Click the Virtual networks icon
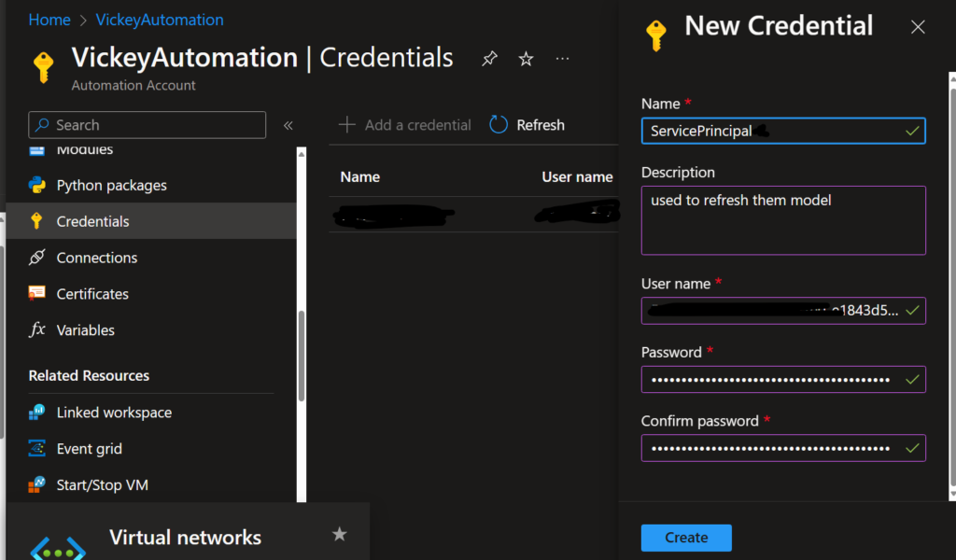The image size is (956, 560). [x=58, y=548]
